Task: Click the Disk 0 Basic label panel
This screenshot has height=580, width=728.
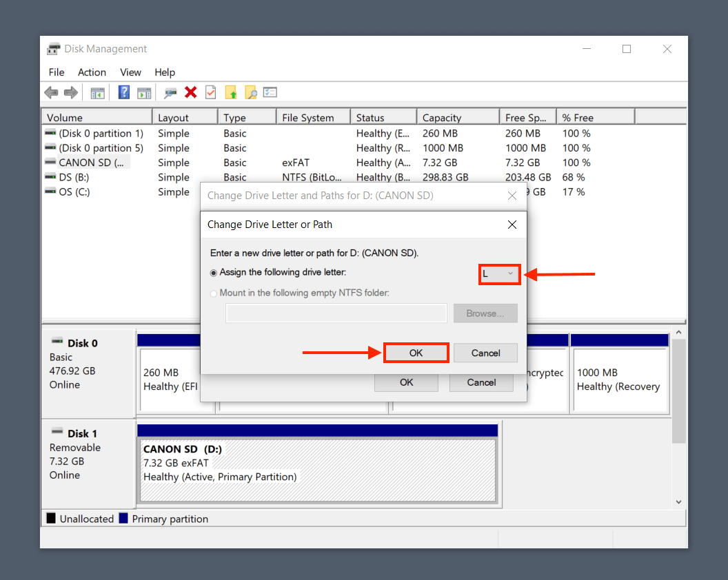Action: coord(88,373)
